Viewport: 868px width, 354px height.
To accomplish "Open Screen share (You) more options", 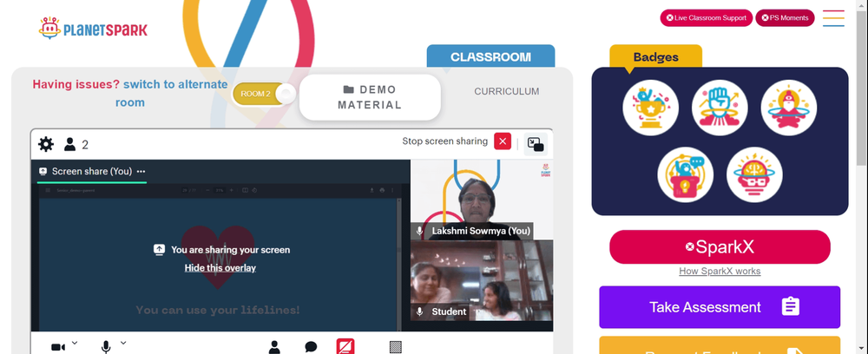I will pyautogui.click(x=141, y=172).
